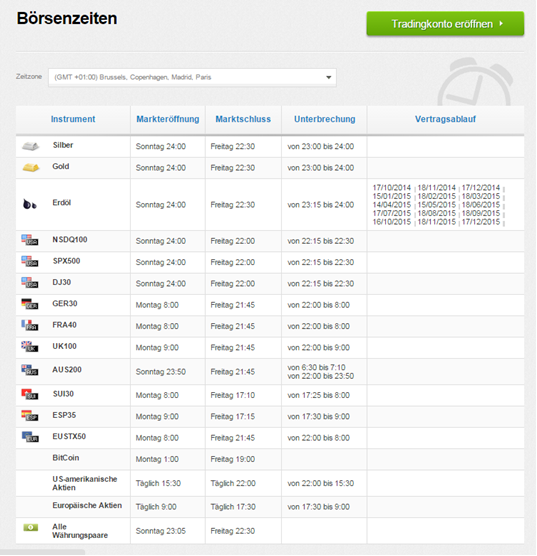Click the German flag icon beside GER30

30,304
